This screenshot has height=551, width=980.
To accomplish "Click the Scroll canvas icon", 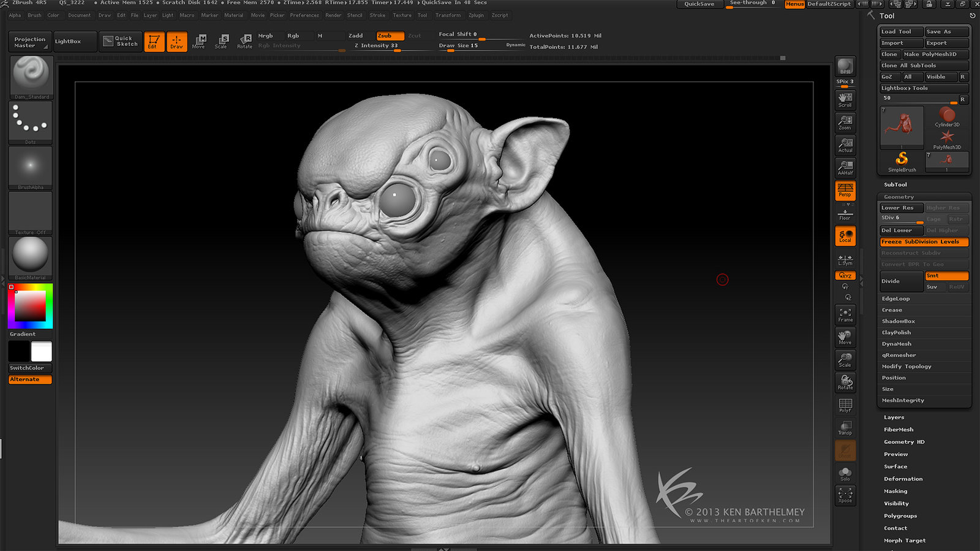I will tap(845, 101).
